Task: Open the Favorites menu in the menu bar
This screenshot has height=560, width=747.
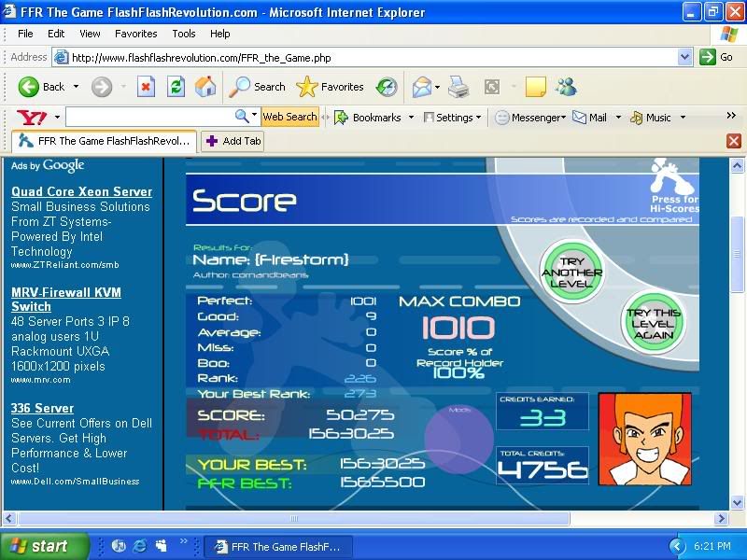Action: pos(136,34)
